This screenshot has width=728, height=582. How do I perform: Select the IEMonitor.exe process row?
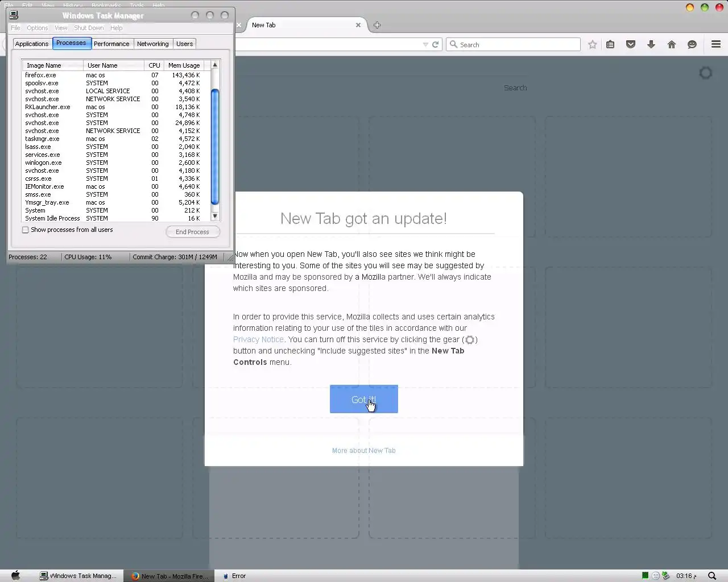tap(113, 186)
